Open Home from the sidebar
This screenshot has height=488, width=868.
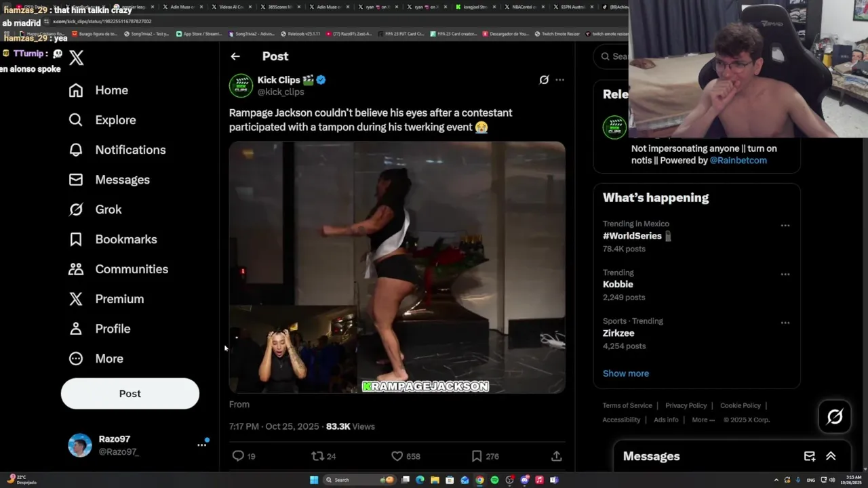[x=98, y=90]
